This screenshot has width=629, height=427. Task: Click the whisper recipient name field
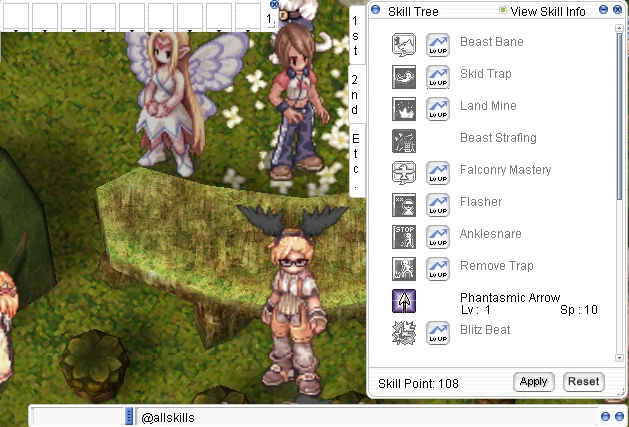click(x=78, y=417)
